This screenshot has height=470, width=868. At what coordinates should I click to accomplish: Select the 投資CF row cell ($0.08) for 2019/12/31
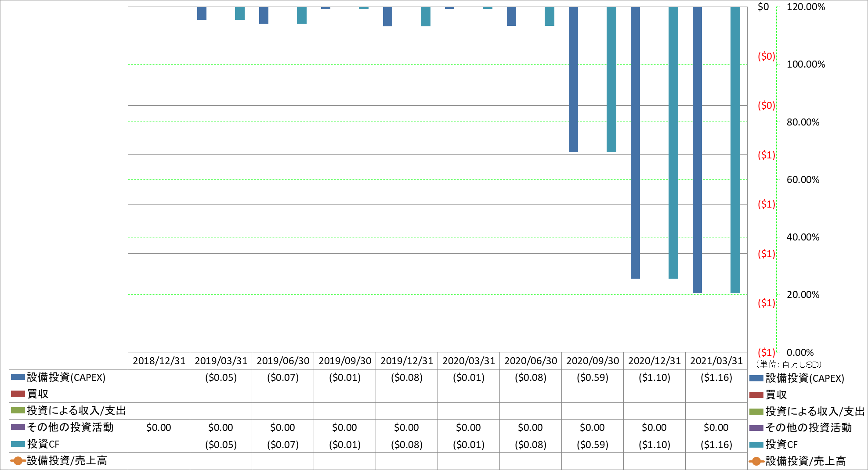pos(407,445)
